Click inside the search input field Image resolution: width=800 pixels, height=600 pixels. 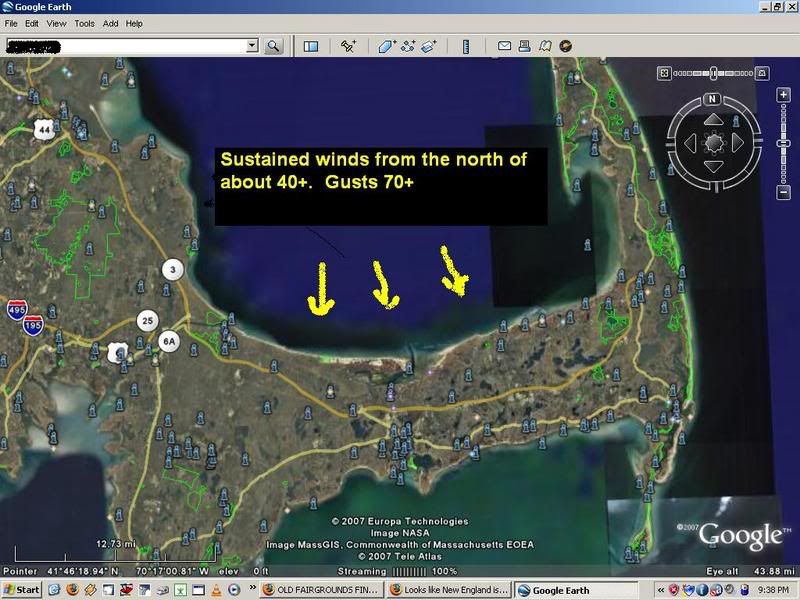(x=127, y=46)
